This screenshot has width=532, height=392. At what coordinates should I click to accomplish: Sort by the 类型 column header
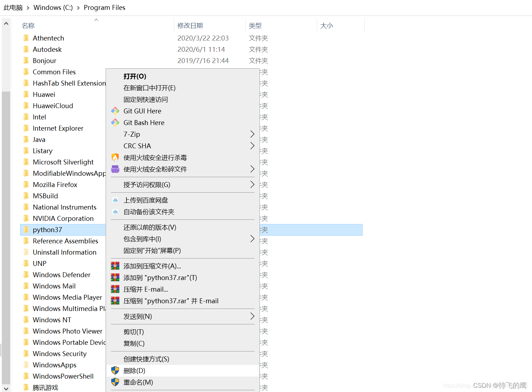281,25
